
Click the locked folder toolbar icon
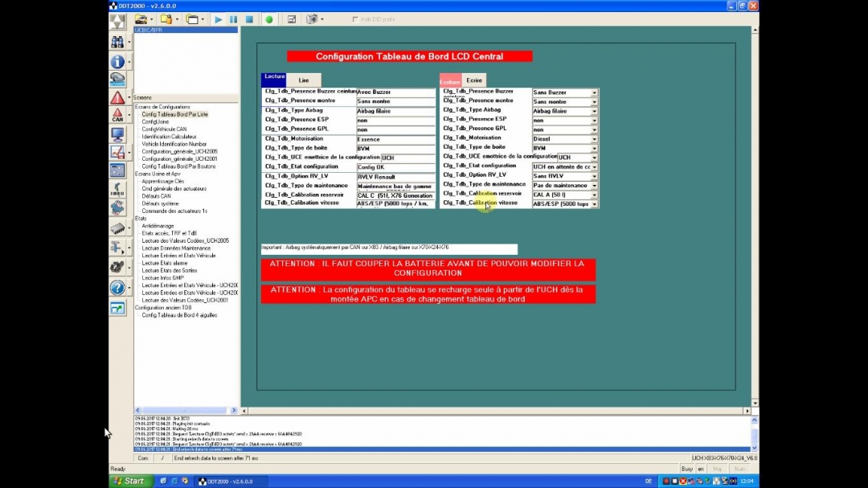[166, 19]
